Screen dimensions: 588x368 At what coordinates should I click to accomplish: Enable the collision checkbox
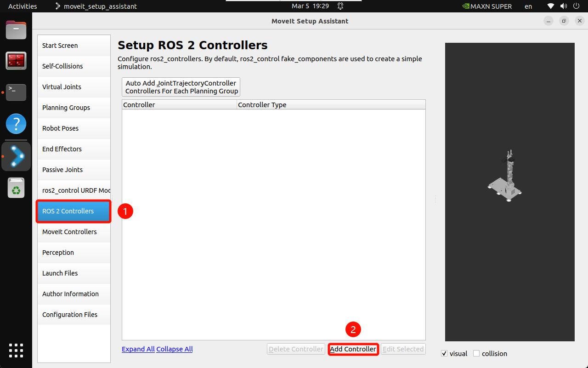click(476, 353)
